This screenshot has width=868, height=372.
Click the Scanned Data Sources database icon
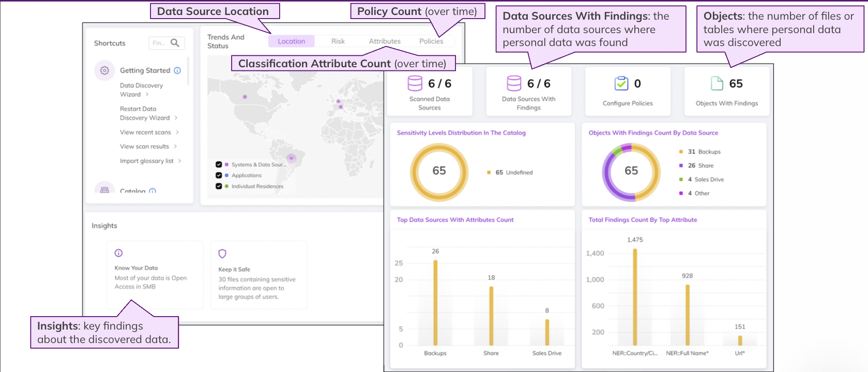pos(415,83)
